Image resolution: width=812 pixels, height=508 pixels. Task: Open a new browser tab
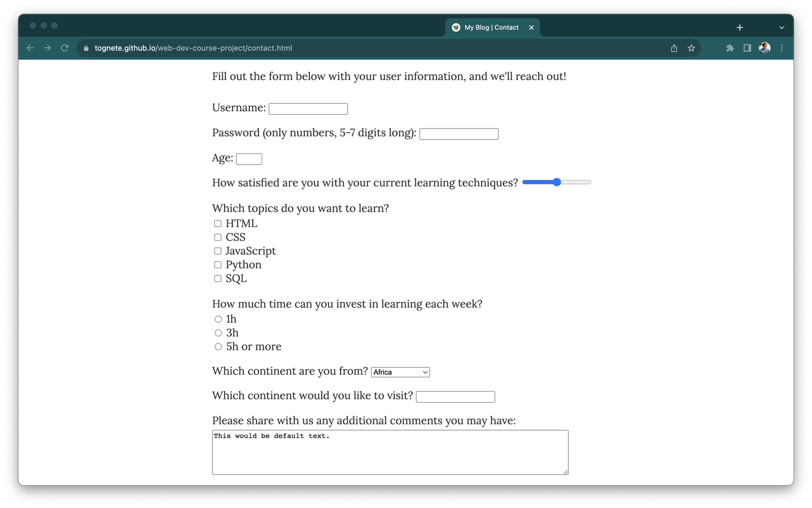pos(740,28)
